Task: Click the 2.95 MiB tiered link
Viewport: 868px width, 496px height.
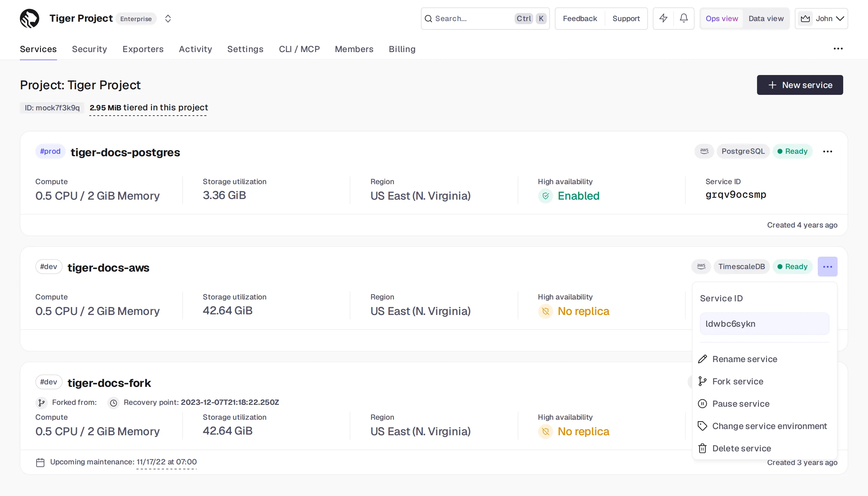Action: (x=148, y=108)
